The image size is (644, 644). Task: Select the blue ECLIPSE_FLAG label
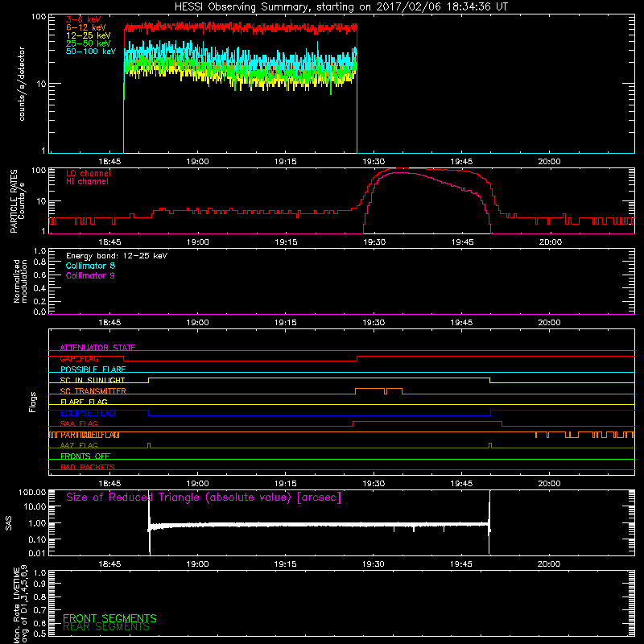point(88,413)
